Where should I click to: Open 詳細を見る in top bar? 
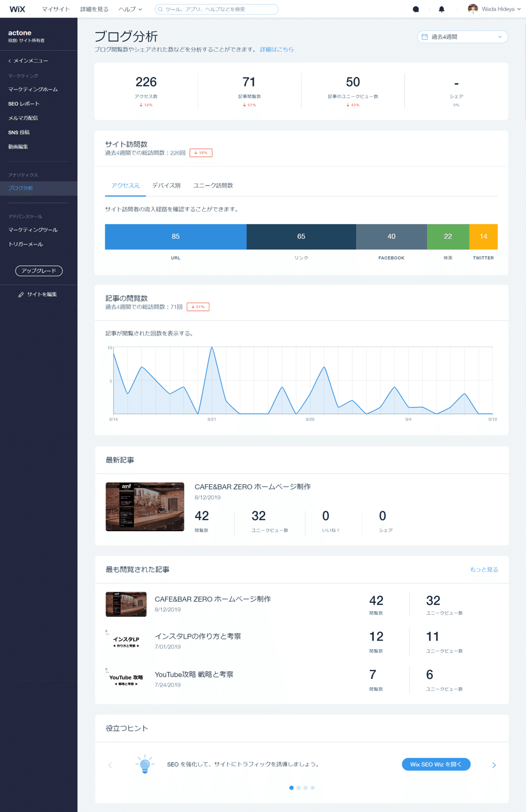point(94,9)
